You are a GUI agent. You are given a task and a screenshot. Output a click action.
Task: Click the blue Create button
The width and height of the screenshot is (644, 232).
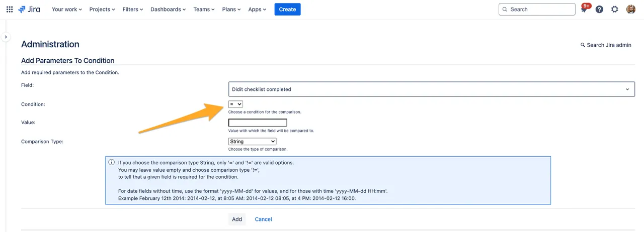tap(287, 9)
